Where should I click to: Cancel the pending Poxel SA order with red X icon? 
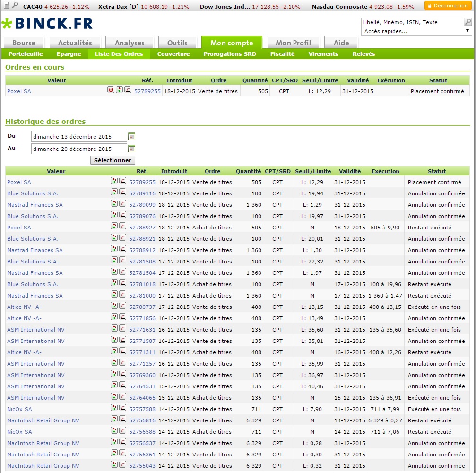pos(111,90)
